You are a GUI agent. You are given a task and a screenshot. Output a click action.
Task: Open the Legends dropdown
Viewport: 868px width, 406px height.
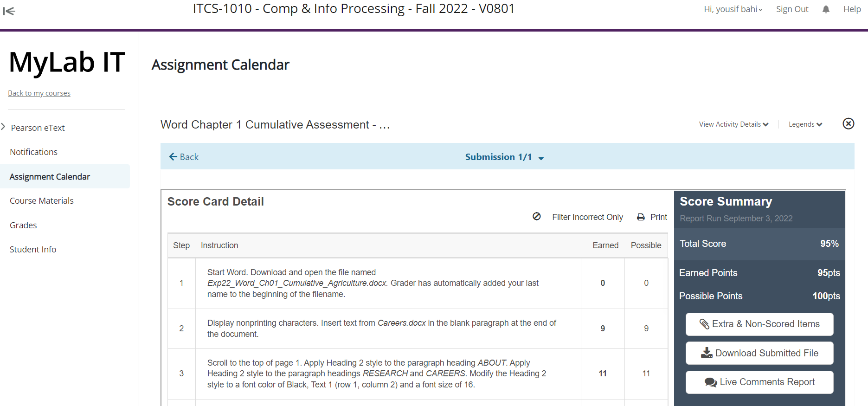point(805,124)
